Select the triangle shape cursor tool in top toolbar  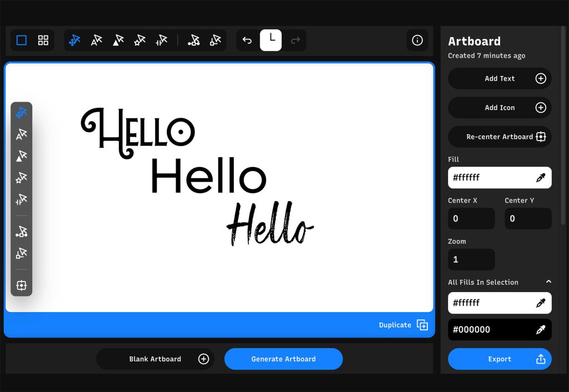coord(118,40)
